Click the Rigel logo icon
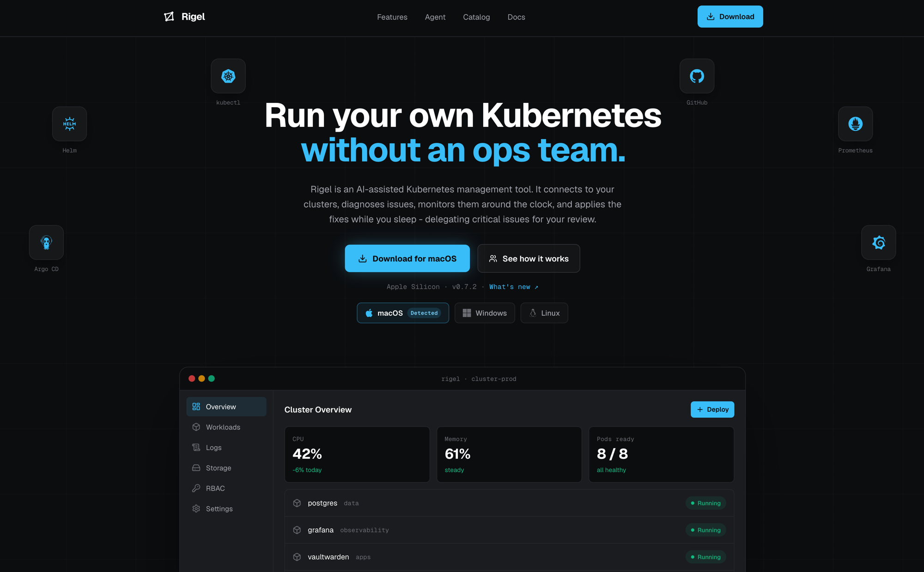Screen dimensions: 924x572 pos(169,17)
